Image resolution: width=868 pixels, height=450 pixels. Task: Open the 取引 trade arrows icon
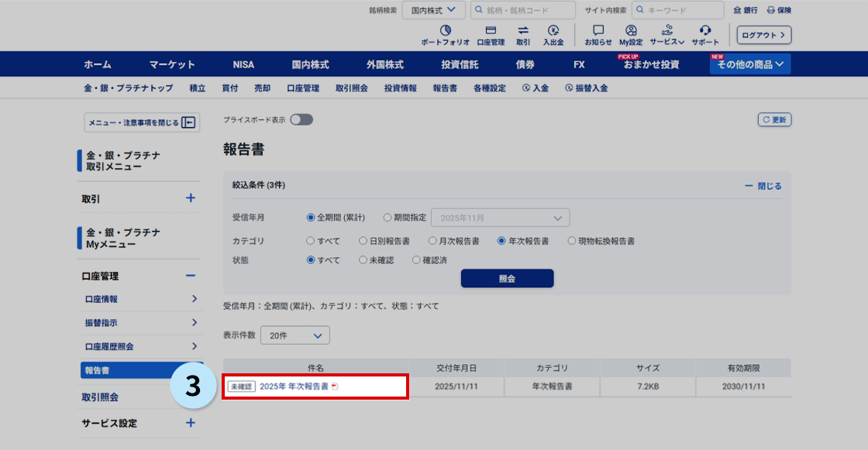click(523, 30)
